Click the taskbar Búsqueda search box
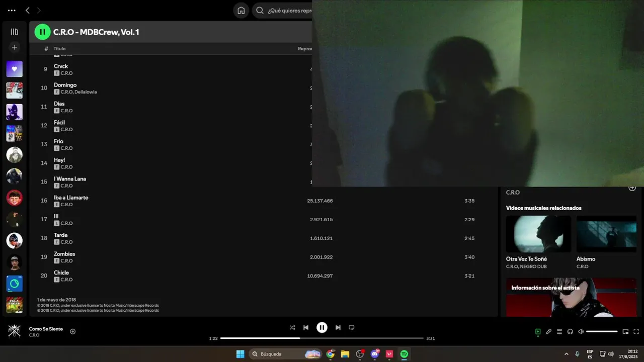The image size is (644, 362). click(x=285, y=354)
